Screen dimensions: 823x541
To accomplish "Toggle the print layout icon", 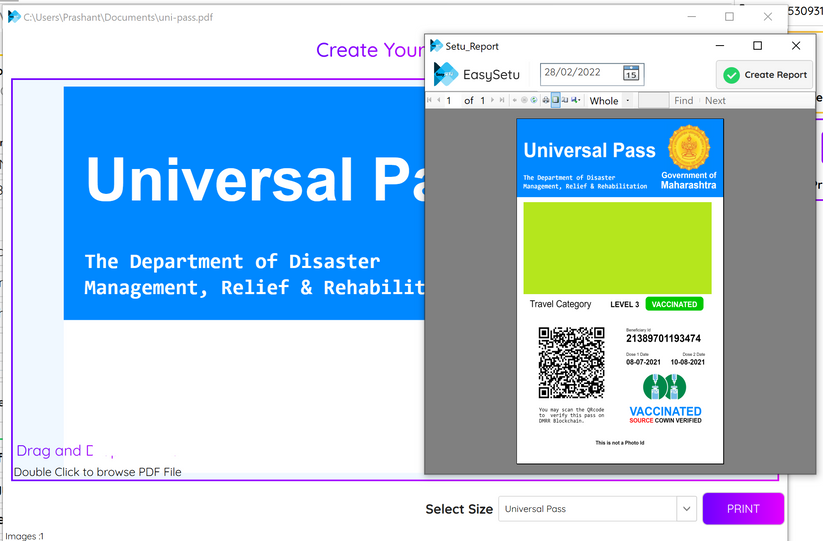I will click(555, 100).
